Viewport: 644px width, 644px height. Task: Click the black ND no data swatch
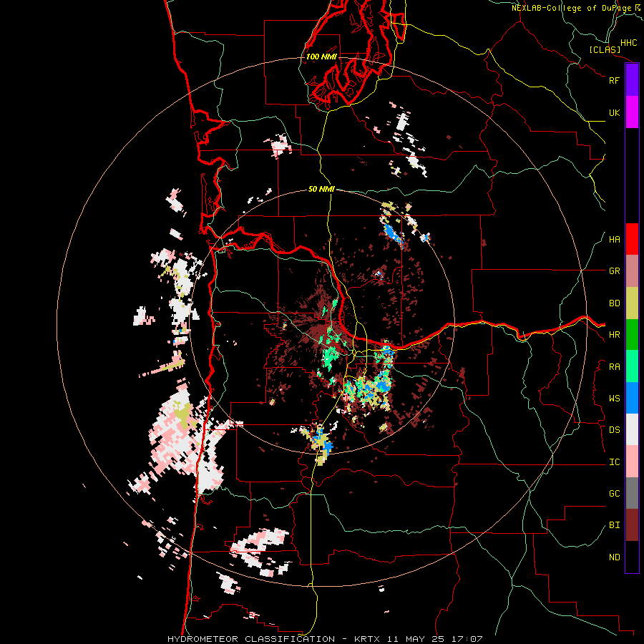point(632,557)
